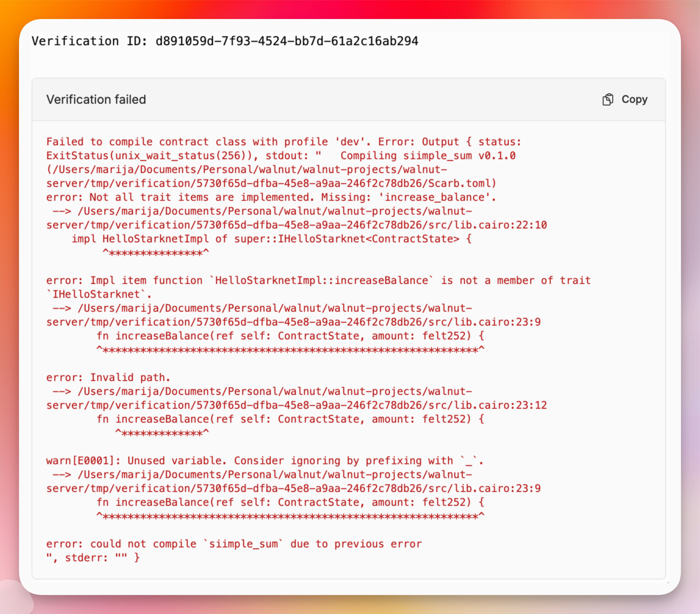Click the 'Failed to compile contract class' line
The image size is (700, 614).
pos(284,142)
